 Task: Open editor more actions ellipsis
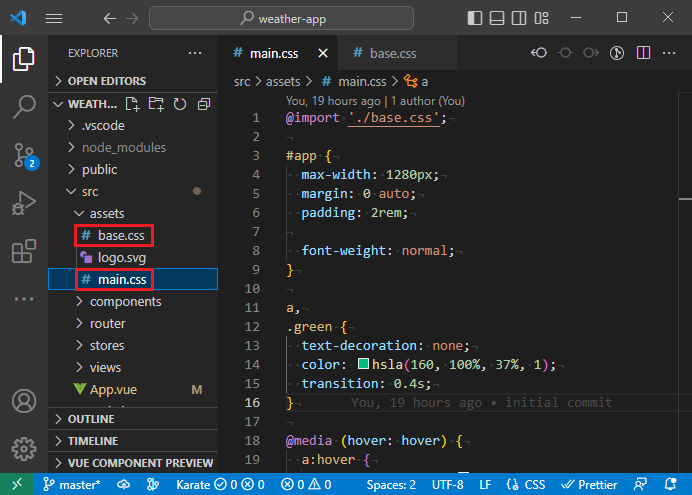pyautogui.click(x=669, y=53)
